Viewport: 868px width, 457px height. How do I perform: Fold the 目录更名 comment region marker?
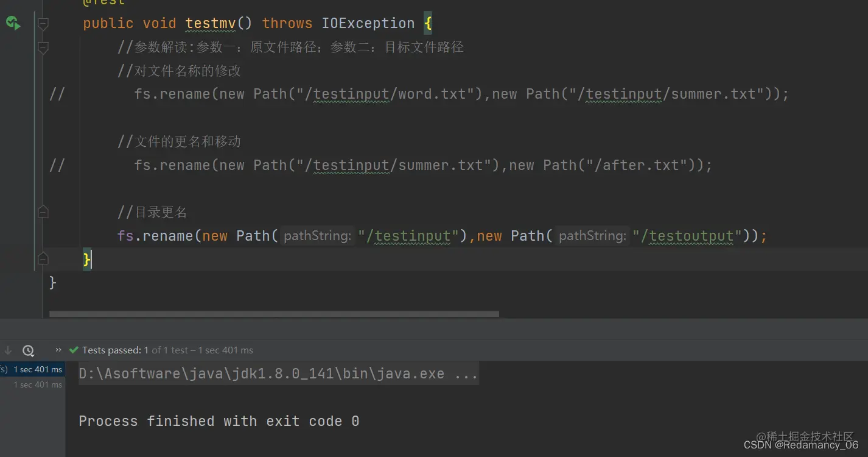point(43,212)
